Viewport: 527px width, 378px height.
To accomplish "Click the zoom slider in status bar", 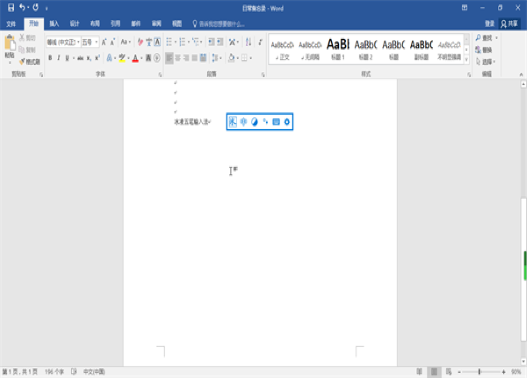I will pyautogui.click(x=480, y=372).
